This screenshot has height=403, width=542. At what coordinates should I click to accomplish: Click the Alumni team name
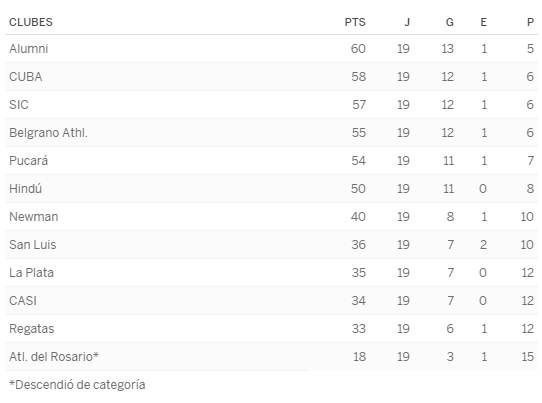coord(29,49)
